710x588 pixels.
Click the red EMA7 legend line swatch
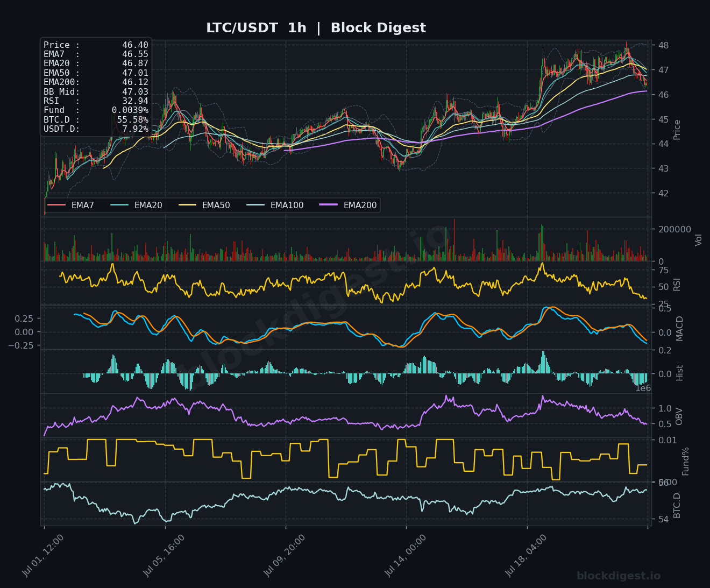click(x=56, y=206)
